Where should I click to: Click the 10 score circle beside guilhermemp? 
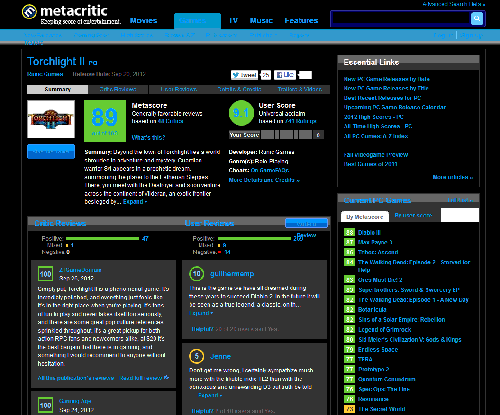197,274
